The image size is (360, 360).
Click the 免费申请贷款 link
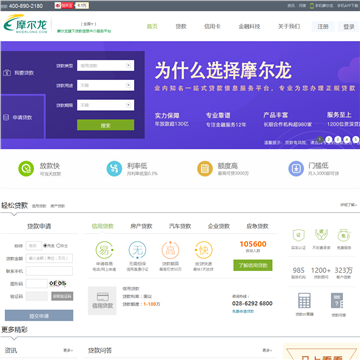click(x=243, y=311)
